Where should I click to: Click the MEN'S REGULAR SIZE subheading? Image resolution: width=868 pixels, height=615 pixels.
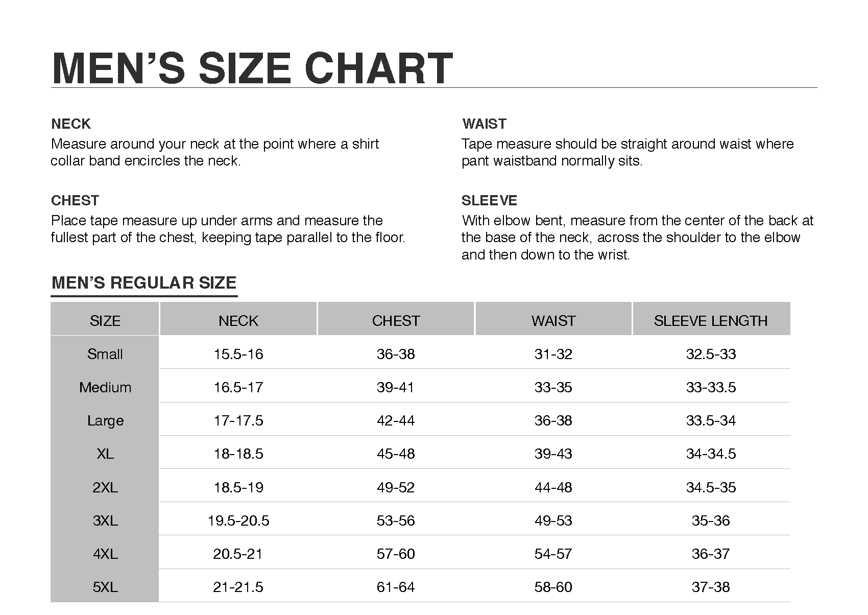pyautogui.click(x=144, y=283)
